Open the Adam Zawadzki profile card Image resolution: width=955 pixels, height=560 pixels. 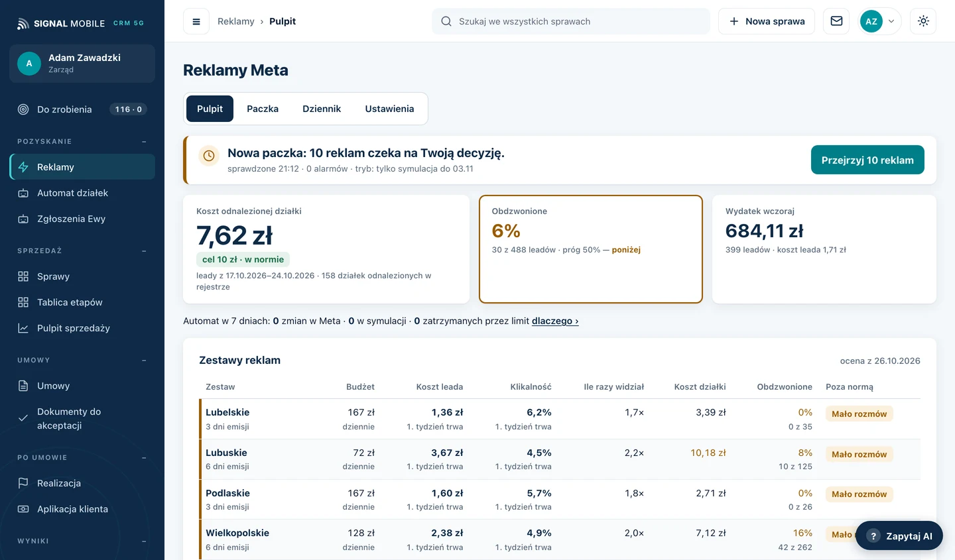click(x=82, y=64)
